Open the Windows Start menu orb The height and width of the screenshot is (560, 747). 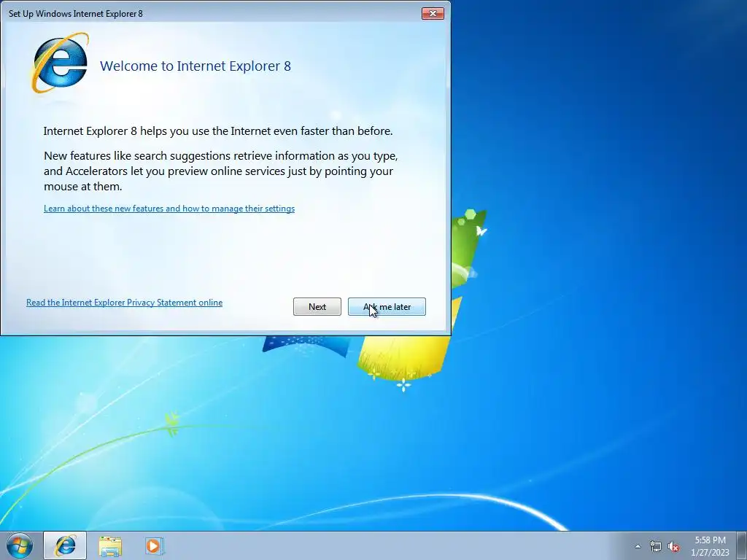[x=20, y=545]
